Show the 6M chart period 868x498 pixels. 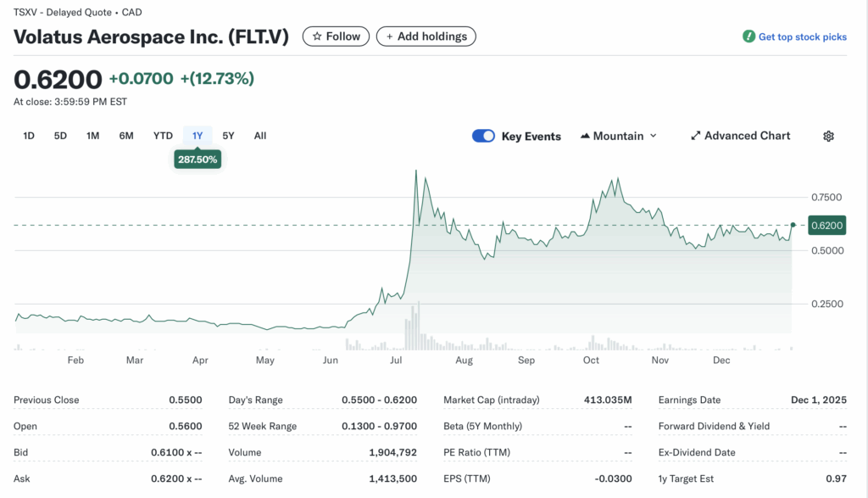tap(126, 136)
